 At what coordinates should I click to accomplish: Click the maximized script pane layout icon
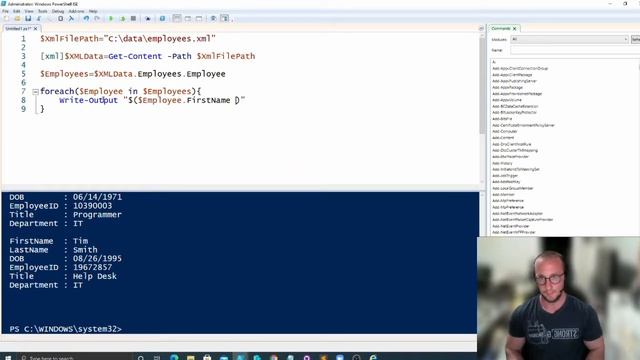coord(199,18)
